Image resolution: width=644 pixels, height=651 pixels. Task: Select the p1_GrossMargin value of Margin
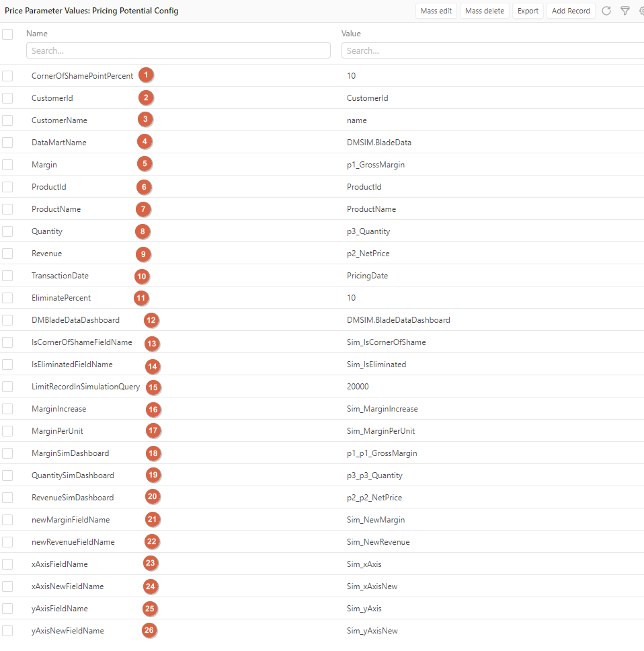(375, 165)
